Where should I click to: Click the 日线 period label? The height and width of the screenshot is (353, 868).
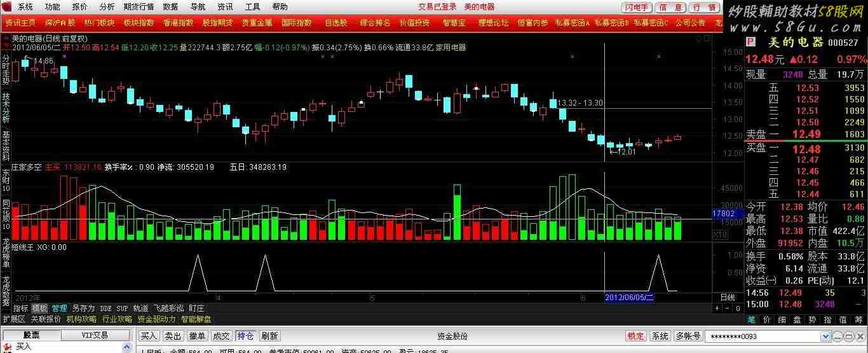(x=727, y=298)
